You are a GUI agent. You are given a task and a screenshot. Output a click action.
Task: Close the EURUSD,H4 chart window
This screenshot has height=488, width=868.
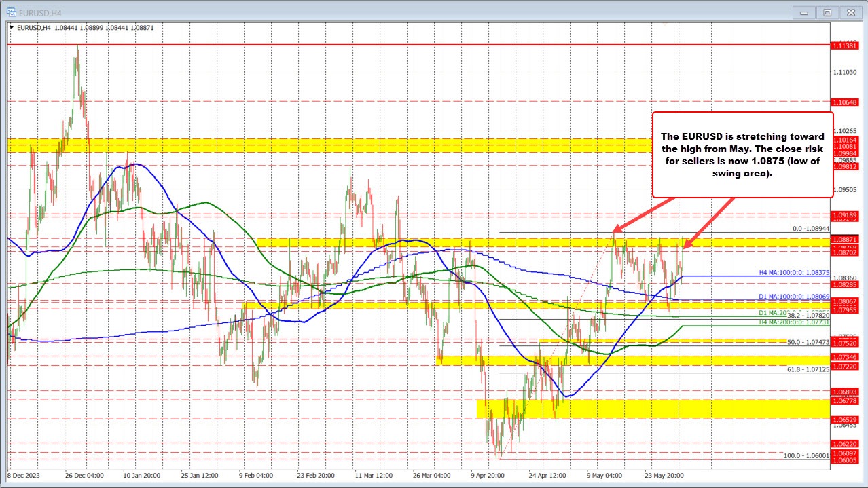tap(850, 12)
